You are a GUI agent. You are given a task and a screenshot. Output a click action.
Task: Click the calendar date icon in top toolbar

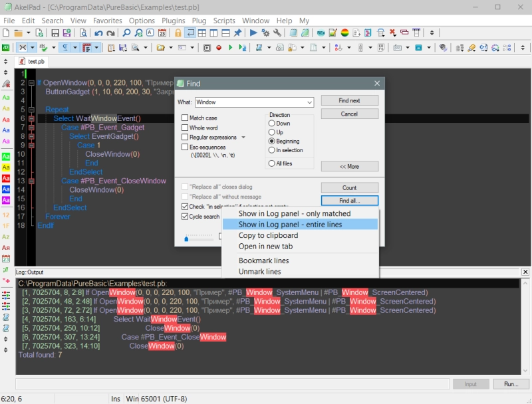162,33
